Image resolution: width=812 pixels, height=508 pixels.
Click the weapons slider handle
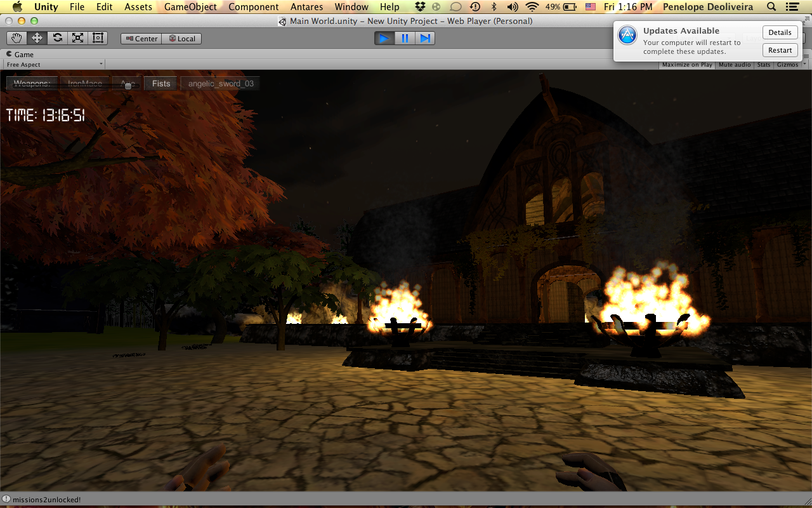(128, 86)
